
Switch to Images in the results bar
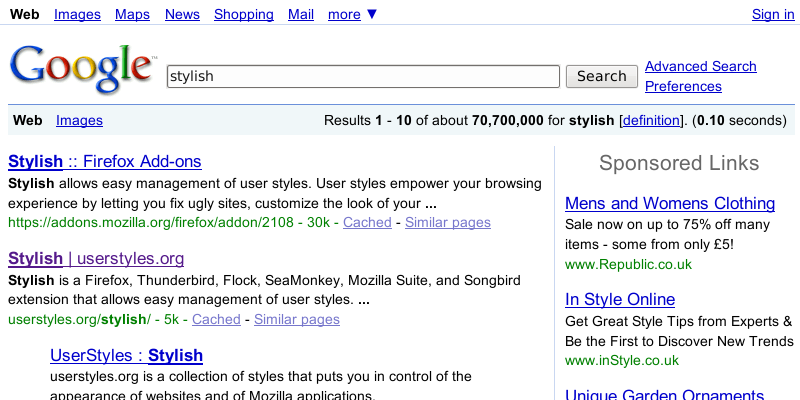(x=79, y=120)
